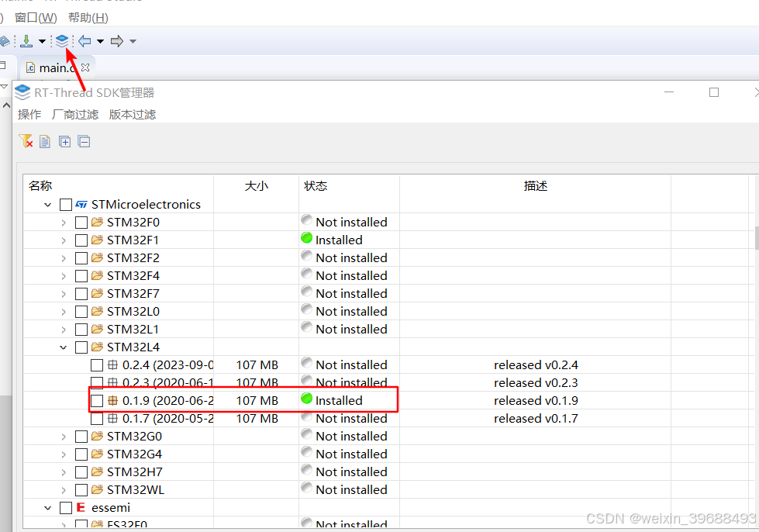Clear filters with the filter-remove icon
Image resolution: width=759 pixels, height=532 pixels.
26,141
